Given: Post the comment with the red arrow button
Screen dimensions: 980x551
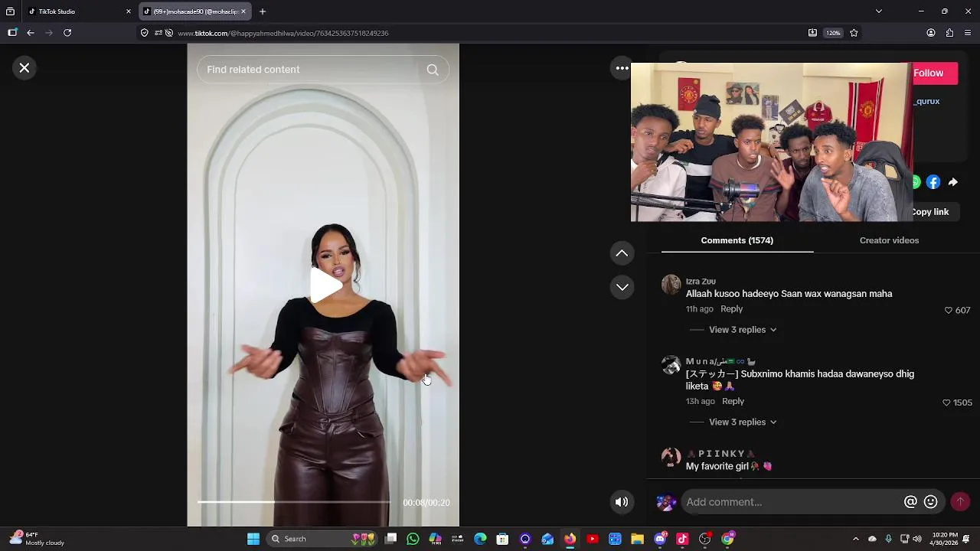Looking at the screenshot, I should (x=960, y=502).
